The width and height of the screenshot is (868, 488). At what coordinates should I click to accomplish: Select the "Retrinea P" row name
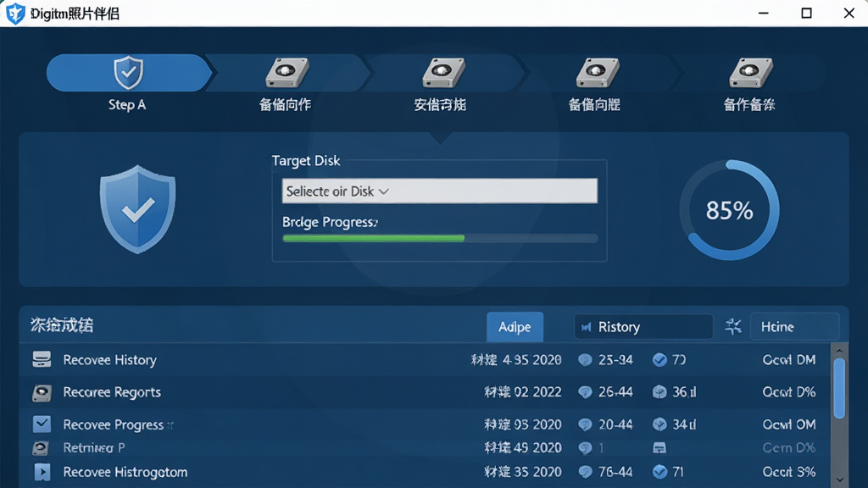[94, 447]
